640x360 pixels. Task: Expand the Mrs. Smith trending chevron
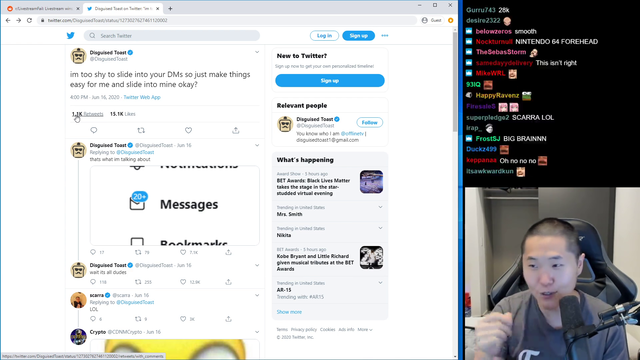tap(380, 207)
